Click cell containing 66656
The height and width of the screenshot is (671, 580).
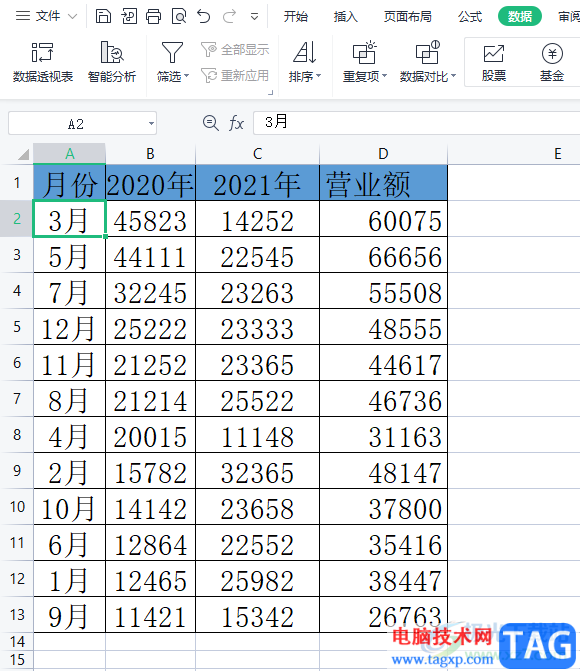(x=383, y=255)
